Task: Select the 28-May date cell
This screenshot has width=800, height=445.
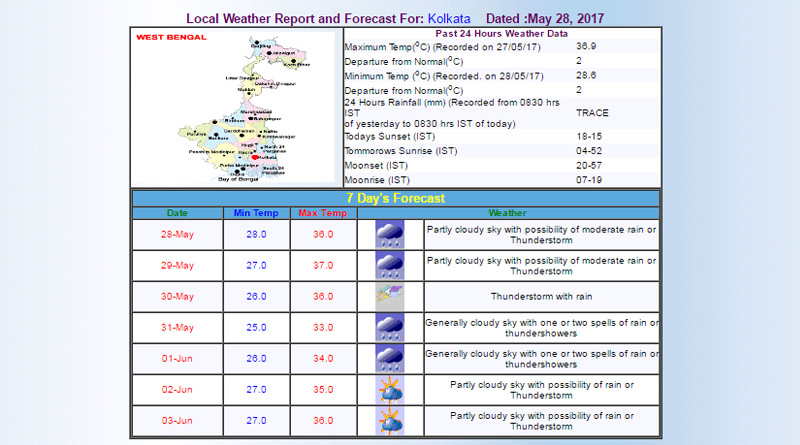Action: tap(177, 234)
